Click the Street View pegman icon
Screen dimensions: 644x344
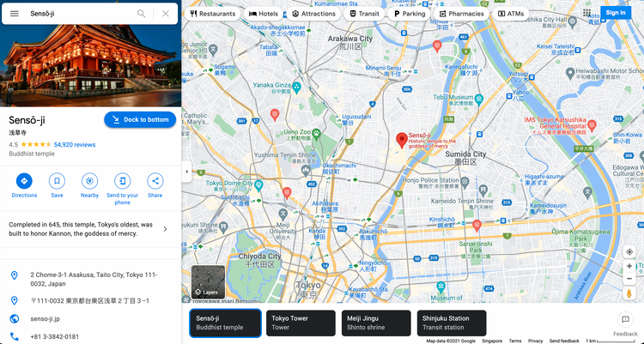[629, 293]
